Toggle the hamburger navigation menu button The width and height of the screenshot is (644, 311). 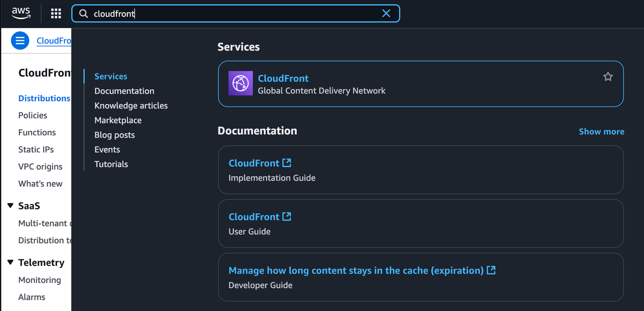(20, 41)
